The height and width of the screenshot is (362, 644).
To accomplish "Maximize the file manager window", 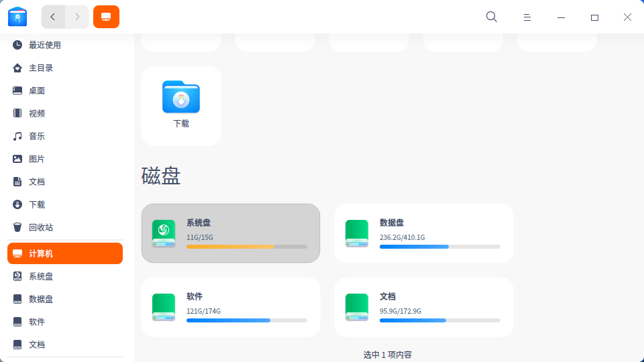I will (x=594, y=17).
